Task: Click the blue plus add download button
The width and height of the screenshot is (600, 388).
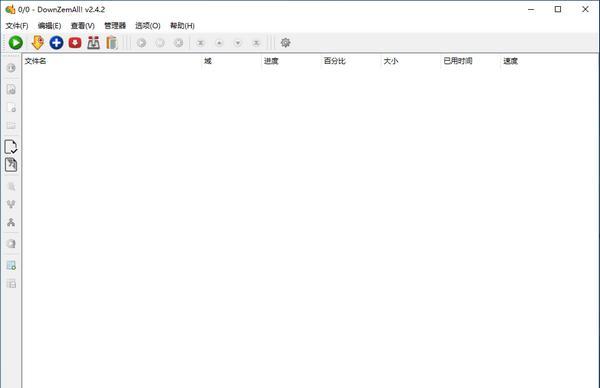Action: pos(56,42)
